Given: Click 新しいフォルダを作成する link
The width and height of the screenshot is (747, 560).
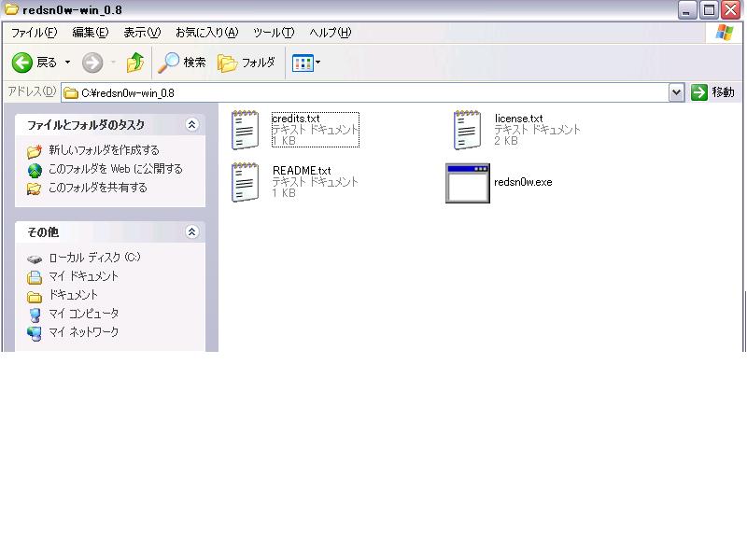Looking at the screenshot, I should [104, 150].
